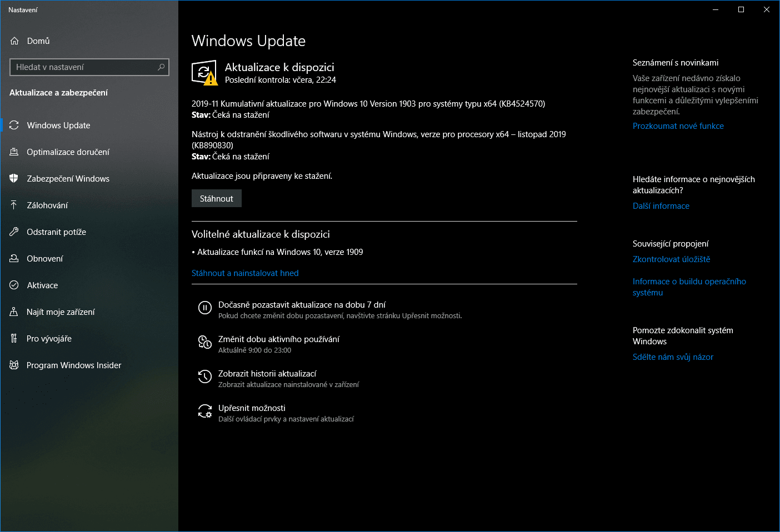The height and width of the screenshot is (532, 780).
Task: Click the Zabezpečení Windows shield icon
Action: coord(14,179)
